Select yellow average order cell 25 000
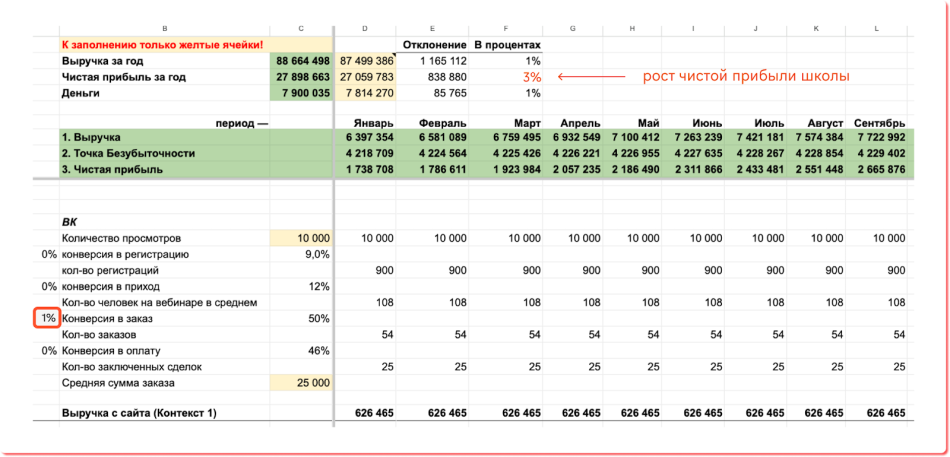 point(301,383)
